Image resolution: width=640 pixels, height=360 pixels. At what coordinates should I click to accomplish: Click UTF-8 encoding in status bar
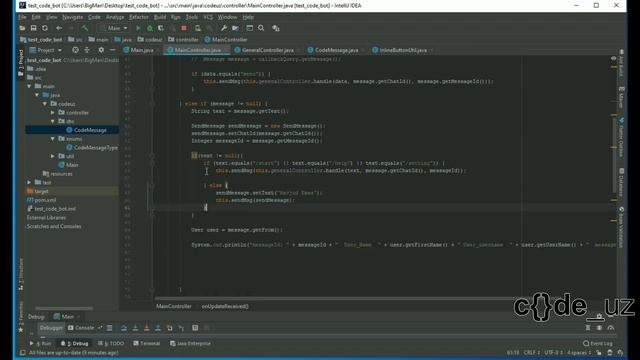coord(553,353)
